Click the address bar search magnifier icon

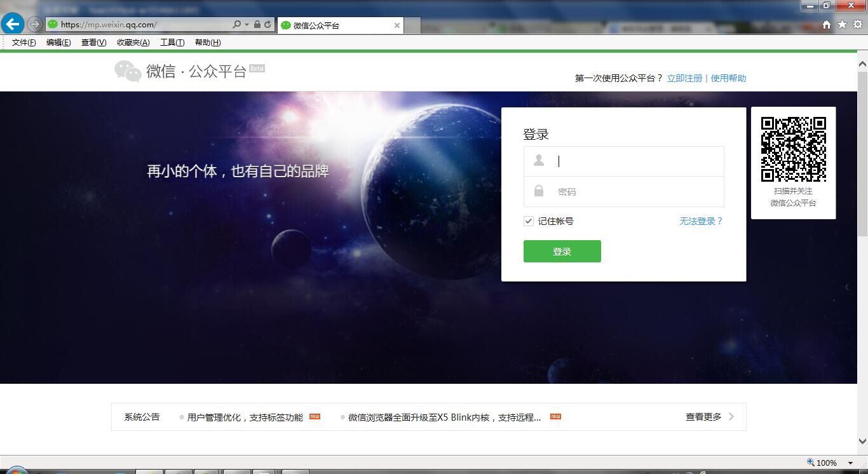point(236,25)
